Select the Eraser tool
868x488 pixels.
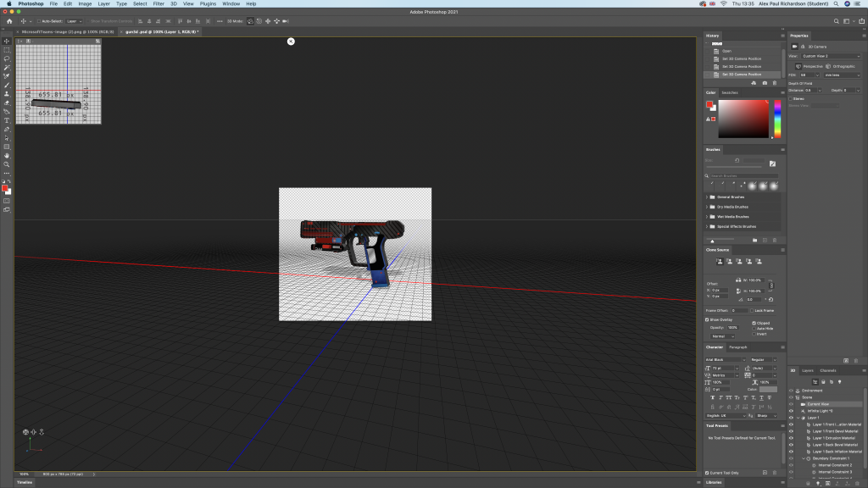(x=7, y=103)
